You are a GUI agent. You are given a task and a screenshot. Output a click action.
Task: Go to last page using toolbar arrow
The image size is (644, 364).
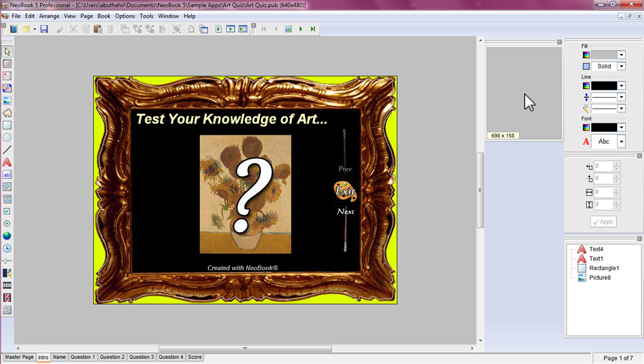coord(313,29)
